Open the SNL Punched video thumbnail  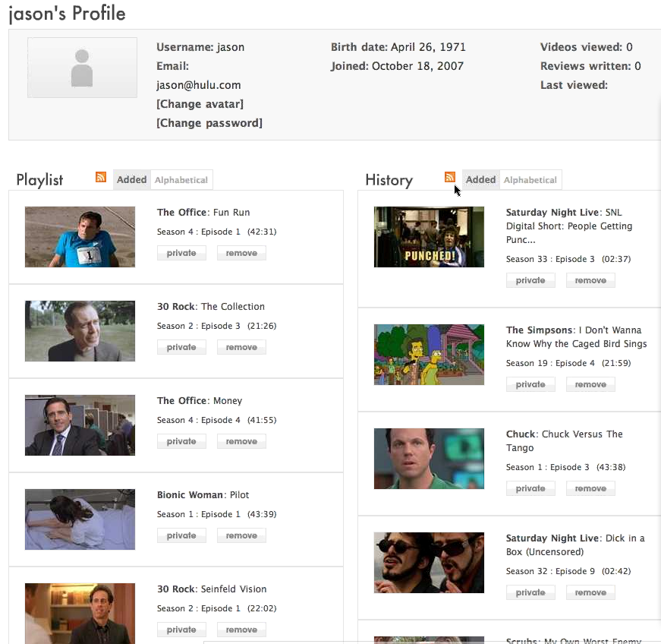point(429,237)
